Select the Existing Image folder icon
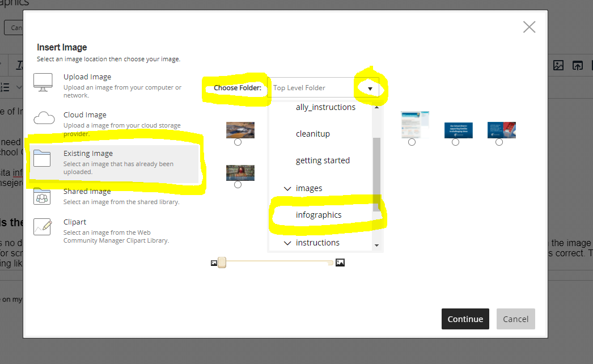This screenshot has height=364, width=593. [x=43, y=158]
